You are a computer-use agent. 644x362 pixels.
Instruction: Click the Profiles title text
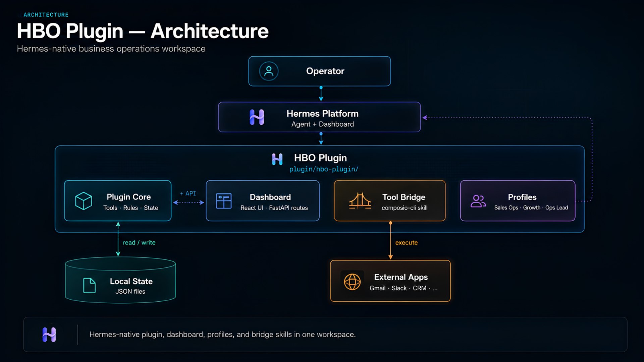tap(522, 197)
